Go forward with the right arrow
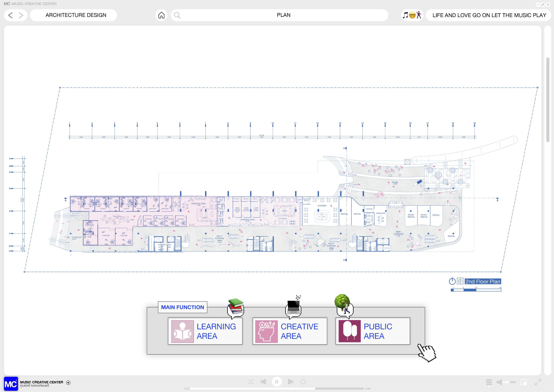Screen dimensions: 554x392 click(x=21, y=15)
